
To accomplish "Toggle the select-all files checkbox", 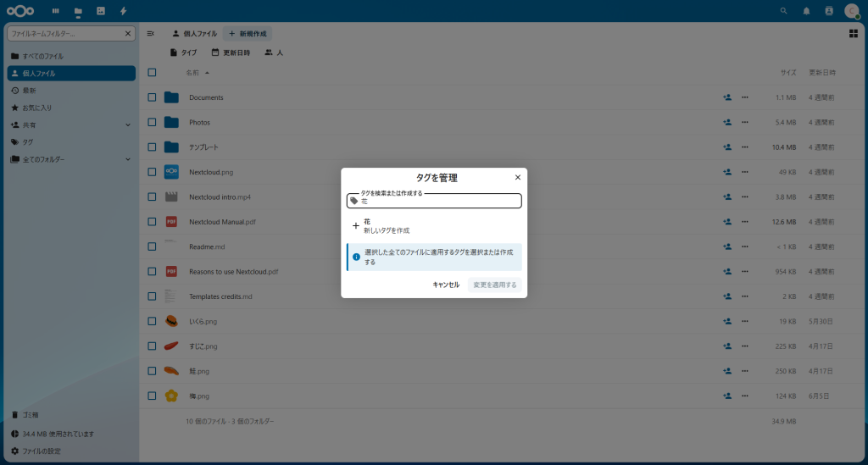I will point(152,73).
